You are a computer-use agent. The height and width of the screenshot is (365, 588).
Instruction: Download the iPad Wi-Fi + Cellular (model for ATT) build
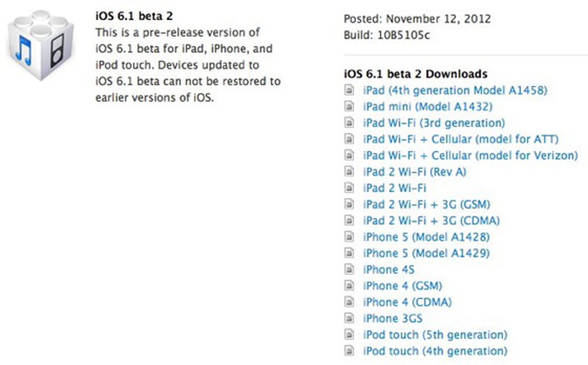(x=459, y=139)
